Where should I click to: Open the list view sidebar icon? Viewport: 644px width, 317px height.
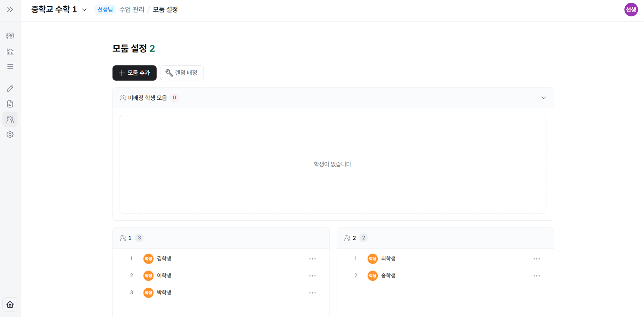coord(10,66)
